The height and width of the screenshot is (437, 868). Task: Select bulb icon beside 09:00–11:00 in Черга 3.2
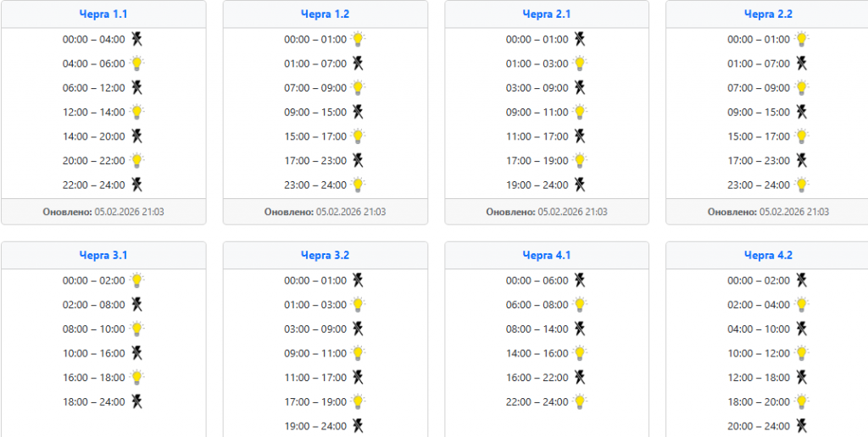pos(359,353)
